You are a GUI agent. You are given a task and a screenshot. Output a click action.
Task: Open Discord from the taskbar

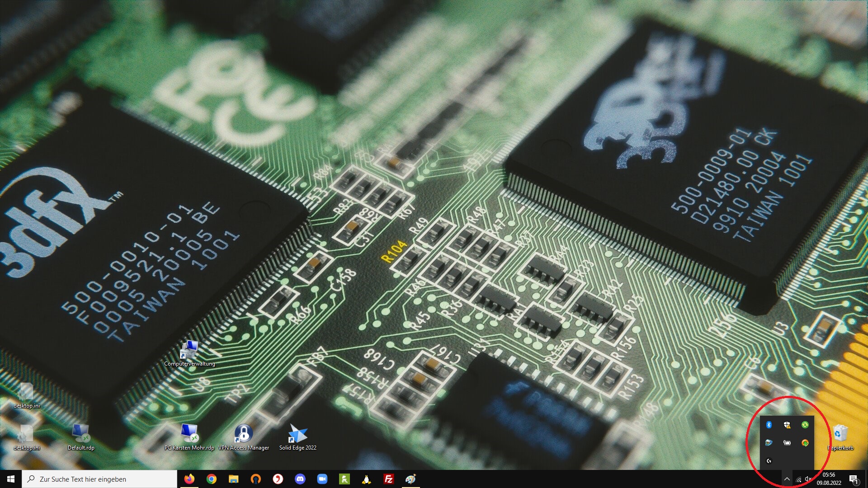click(300, 479)
